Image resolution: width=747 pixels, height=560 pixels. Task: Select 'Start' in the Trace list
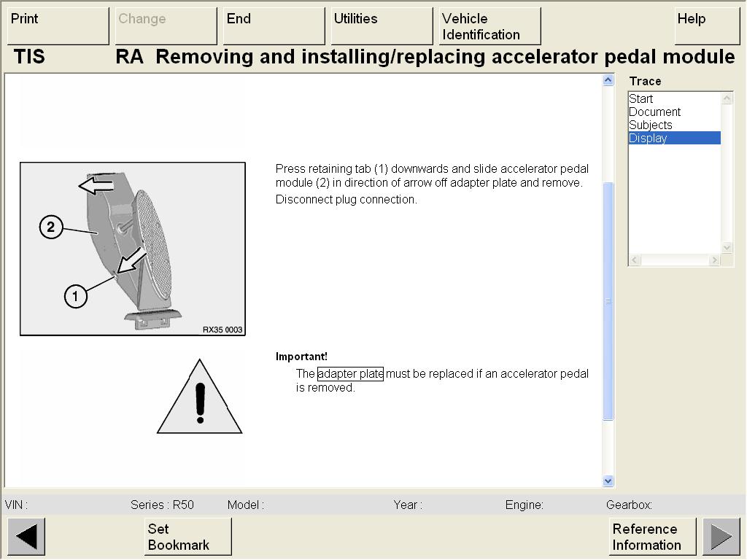[641, 99]
